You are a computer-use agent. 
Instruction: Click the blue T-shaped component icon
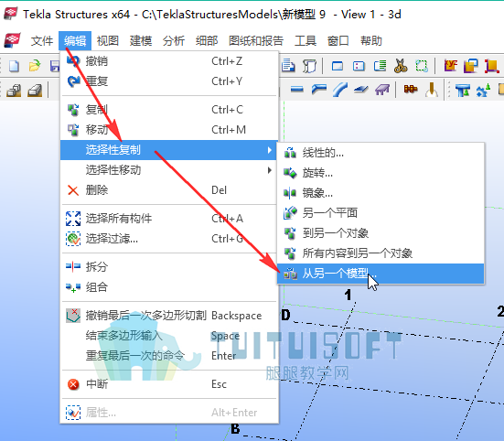463,90
